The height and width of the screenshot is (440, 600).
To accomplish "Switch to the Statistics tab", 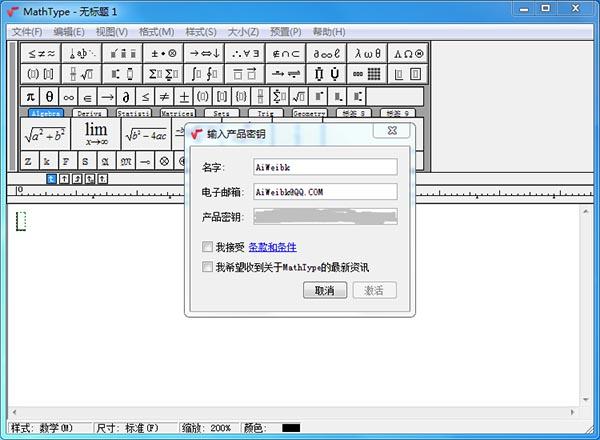I will 134,113.
